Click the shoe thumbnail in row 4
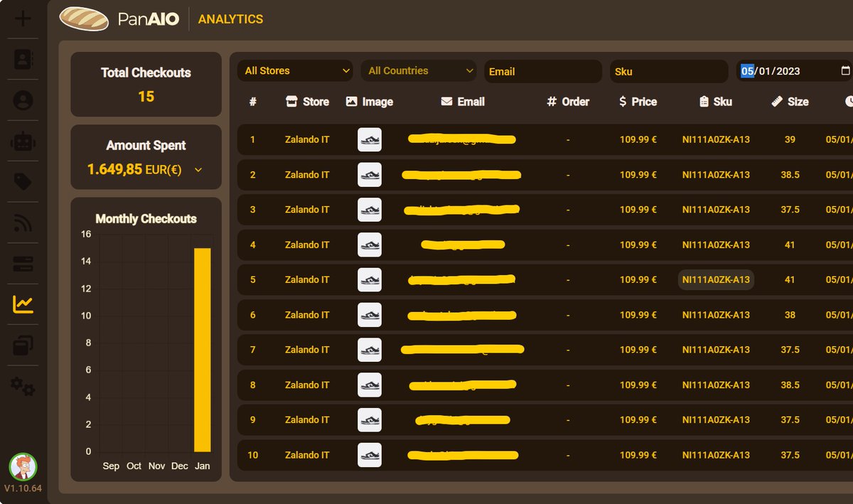The image size is (853, 504). pos(370,245)
